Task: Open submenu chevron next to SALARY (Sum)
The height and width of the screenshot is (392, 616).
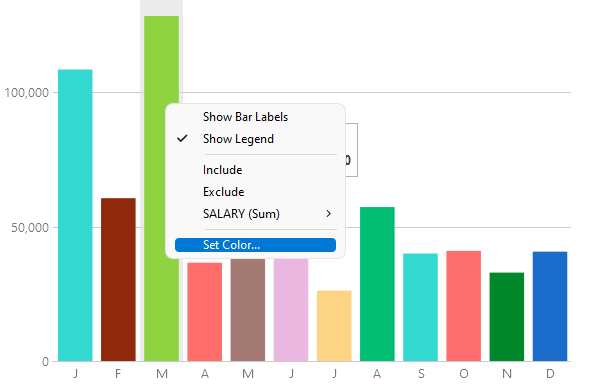Action: tap(329, 214)
